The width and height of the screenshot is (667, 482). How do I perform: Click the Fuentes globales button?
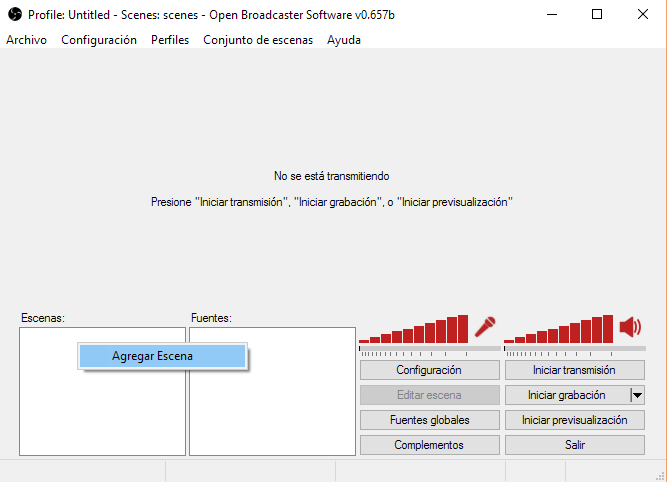[x=430, y=420]
